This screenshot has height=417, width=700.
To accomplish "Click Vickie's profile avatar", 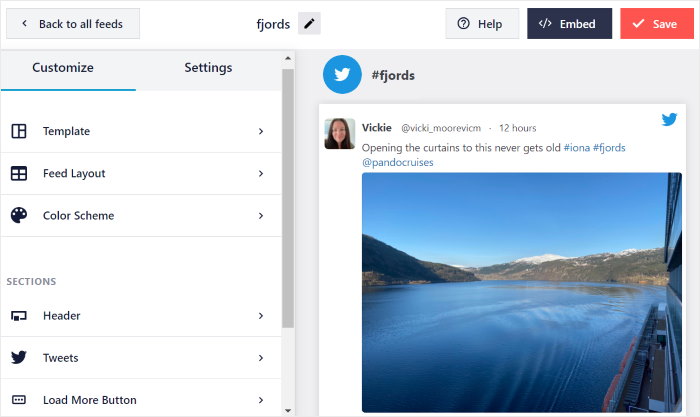I will 339,133.
